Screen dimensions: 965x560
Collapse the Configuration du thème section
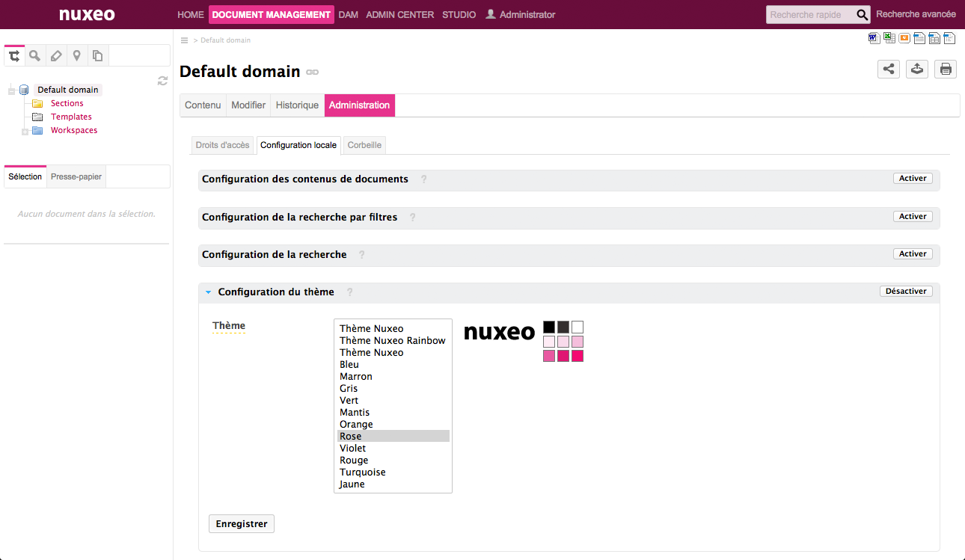tap(209, 292)
